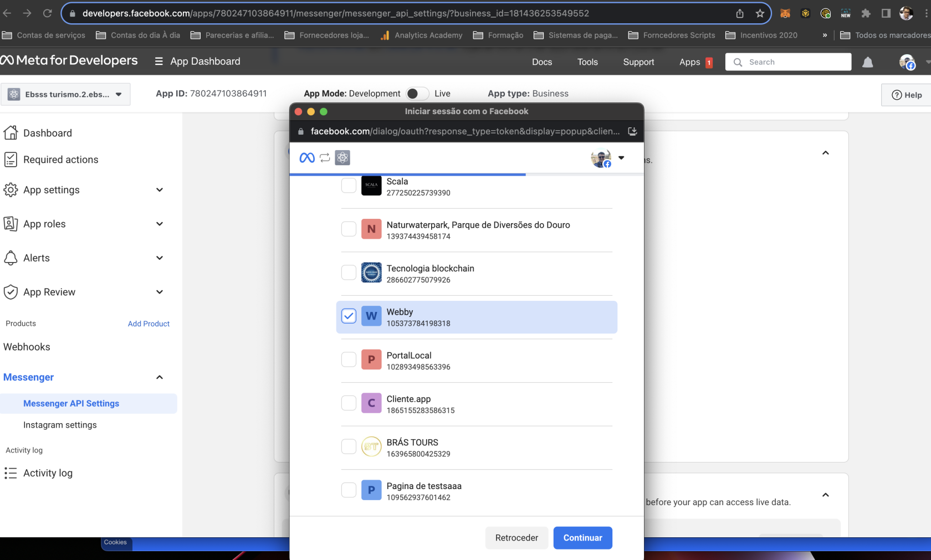Viewport: 931px width, 560px height.
Task: Open the Todos os marcadores folder
Action: point(885,35)
